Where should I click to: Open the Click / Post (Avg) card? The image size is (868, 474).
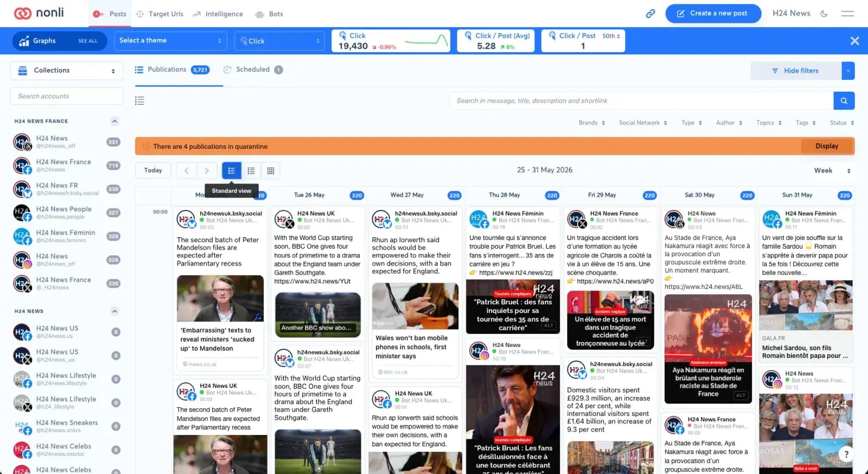[496, 41]
